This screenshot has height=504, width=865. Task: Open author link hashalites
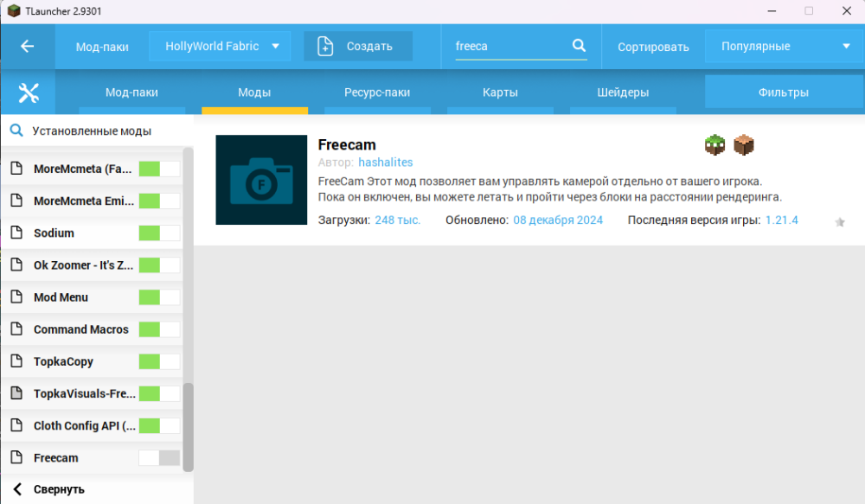tap(385, 163)
